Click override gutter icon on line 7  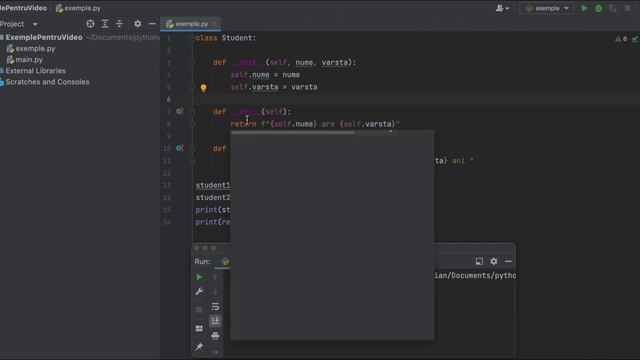(x=179, y=111)
